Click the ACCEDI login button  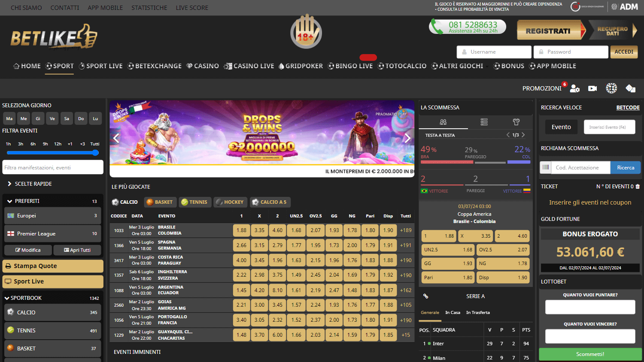(624, 52)
